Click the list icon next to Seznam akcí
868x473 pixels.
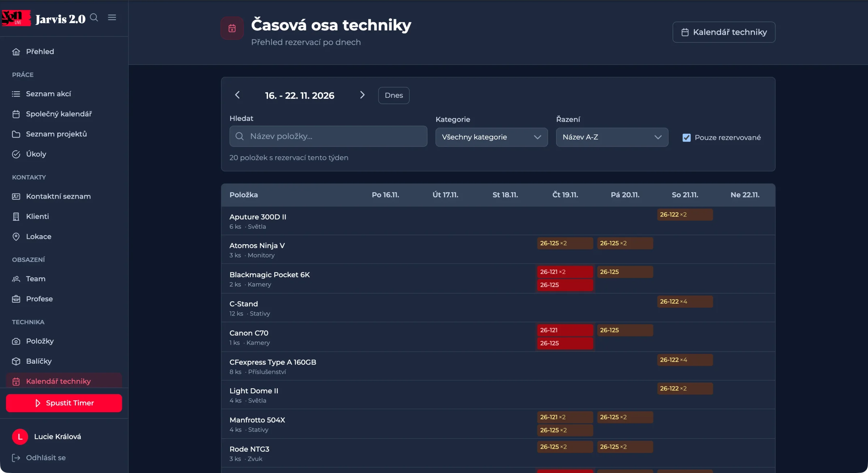tap(16, 94)
